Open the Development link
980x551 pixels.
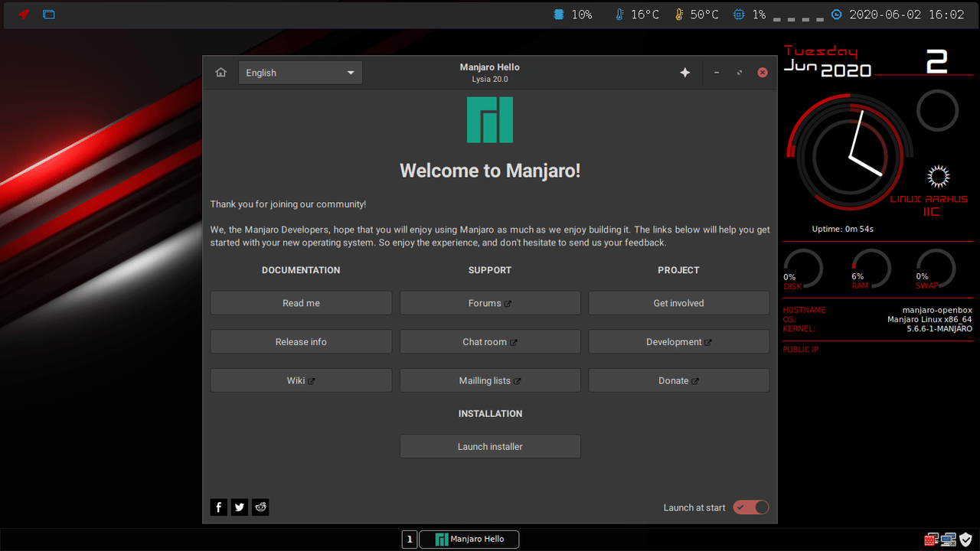pyautogui.click(x=678, y=342)
